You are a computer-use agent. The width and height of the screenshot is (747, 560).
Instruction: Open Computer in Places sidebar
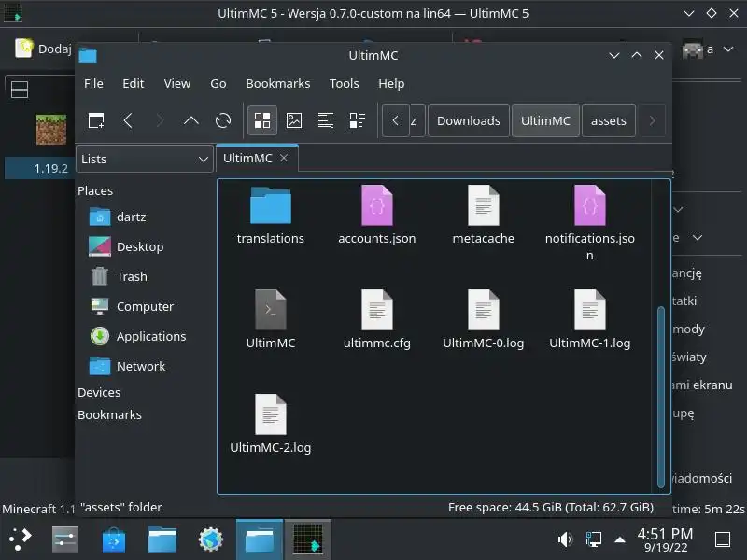(x=132, y=306)
